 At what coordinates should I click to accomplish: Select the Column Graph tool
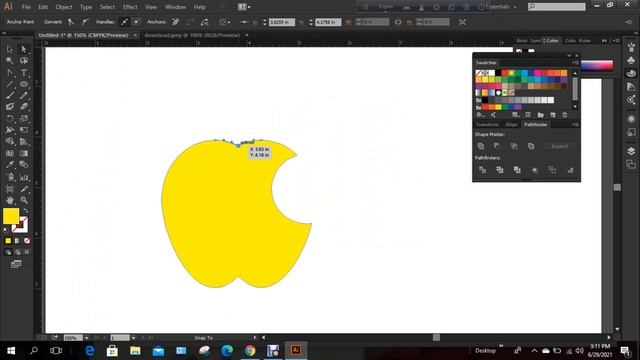pos(24,177)
